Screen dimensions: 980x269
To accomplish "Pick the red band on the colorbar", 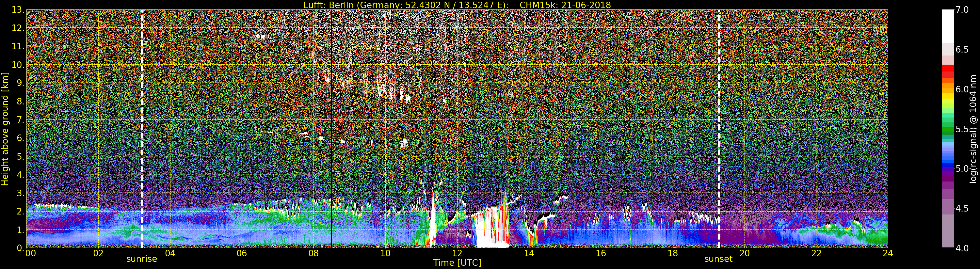I will (x=948, y=68).
